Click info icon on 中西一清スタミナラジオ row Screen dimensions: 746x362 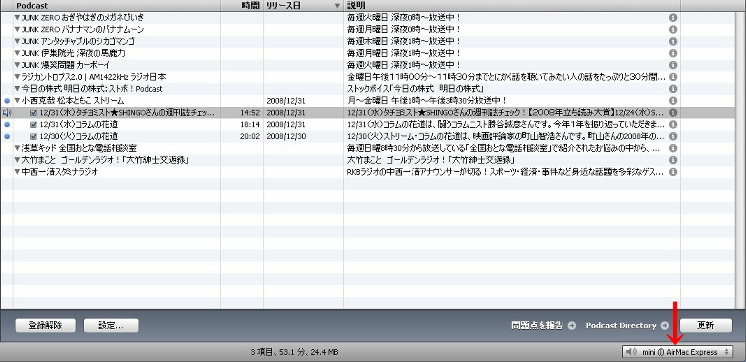click(673, 172)
